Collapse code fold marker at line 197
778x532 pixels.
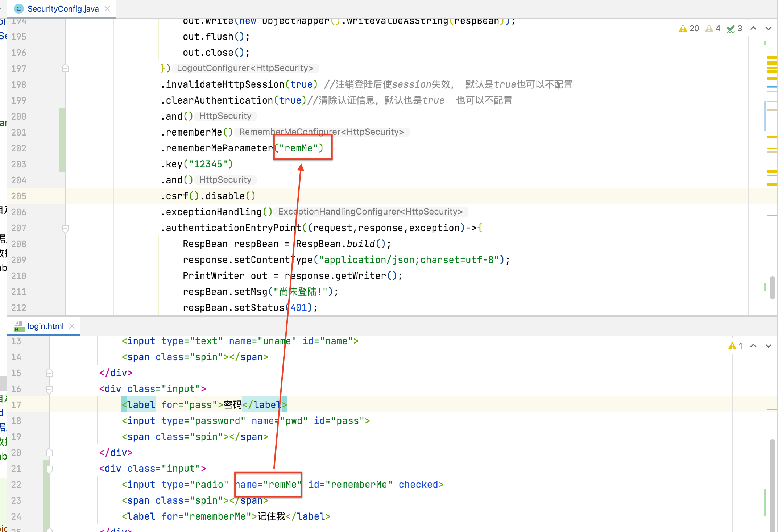coord(65,68)
